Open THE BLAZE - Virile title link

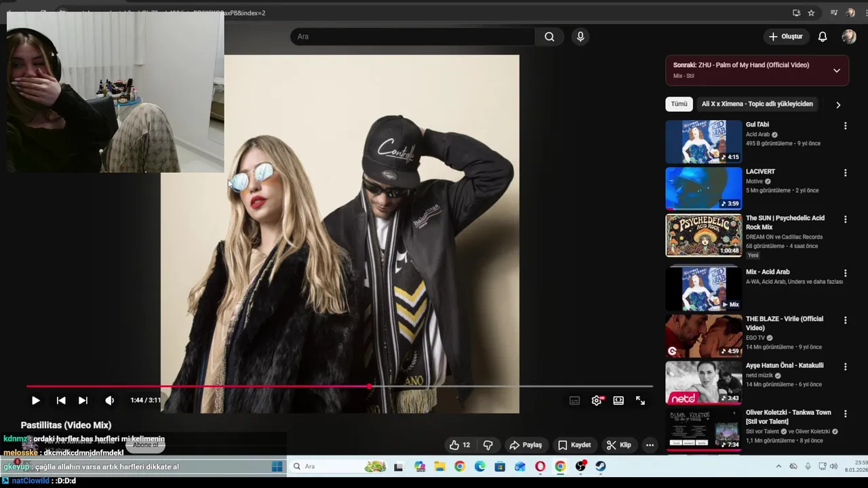785,323
